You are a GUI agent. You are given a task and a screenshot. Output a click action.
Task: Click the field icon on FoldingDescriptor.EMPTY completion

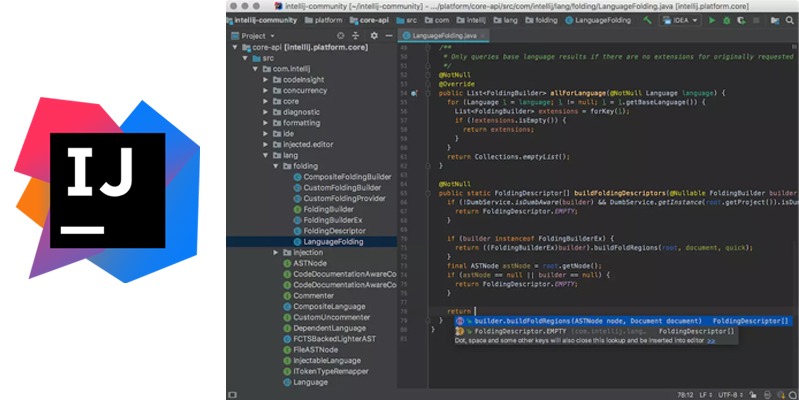(x=460, y=331)
